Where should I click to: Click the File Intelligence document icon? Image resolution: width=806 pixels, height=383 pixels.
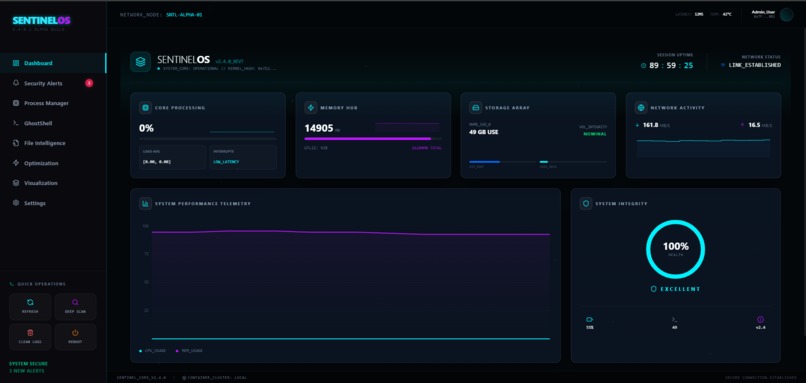(x=16, y=143)
